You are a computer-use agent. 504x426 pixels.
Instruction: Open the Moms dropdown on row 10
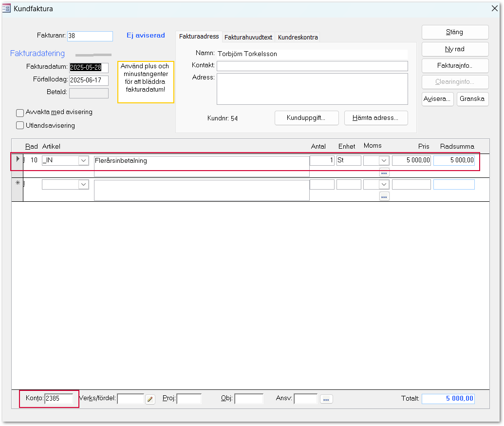[384, 160]
